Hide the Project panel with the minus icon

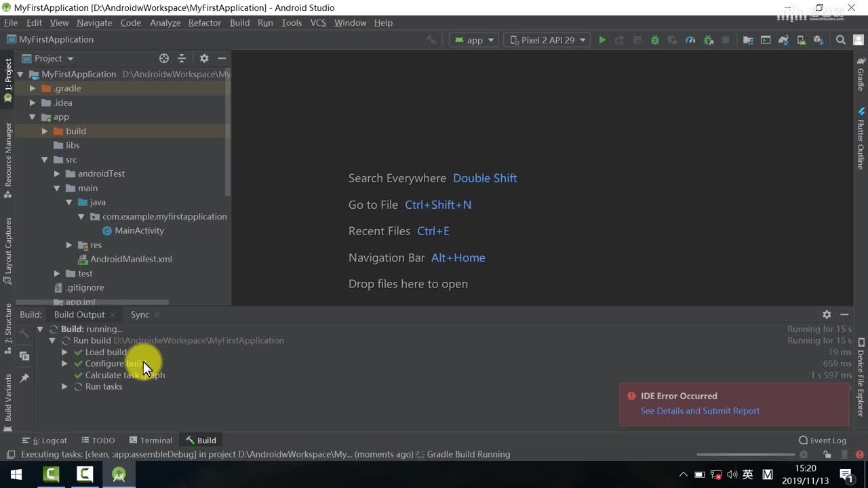[222, 58]
